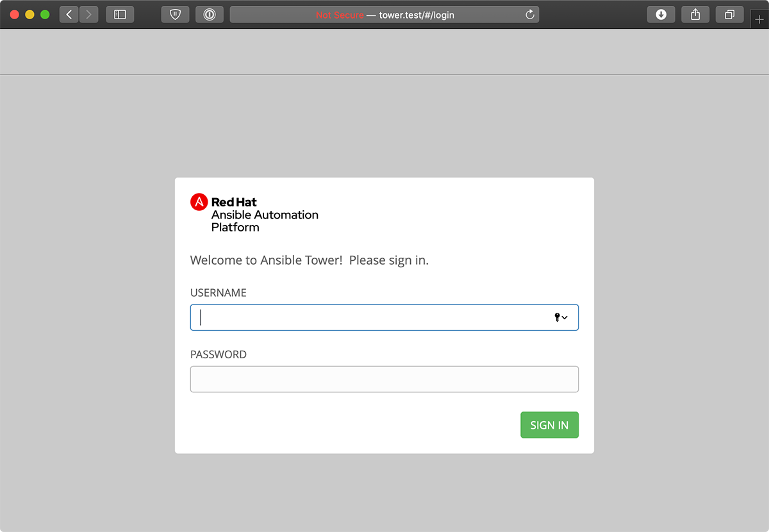Enter full screen with green button

(x=45, y=14)
